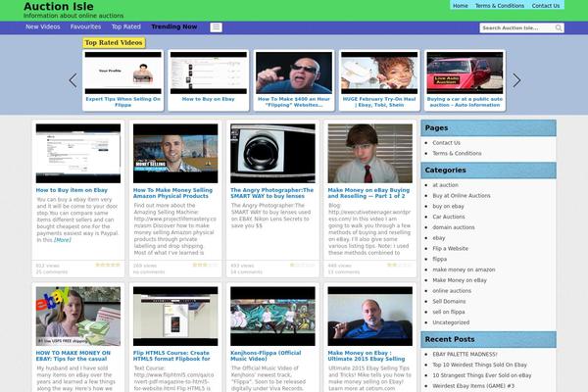Open the 'at auction' category
588x392 pixels.
[446, 185]
